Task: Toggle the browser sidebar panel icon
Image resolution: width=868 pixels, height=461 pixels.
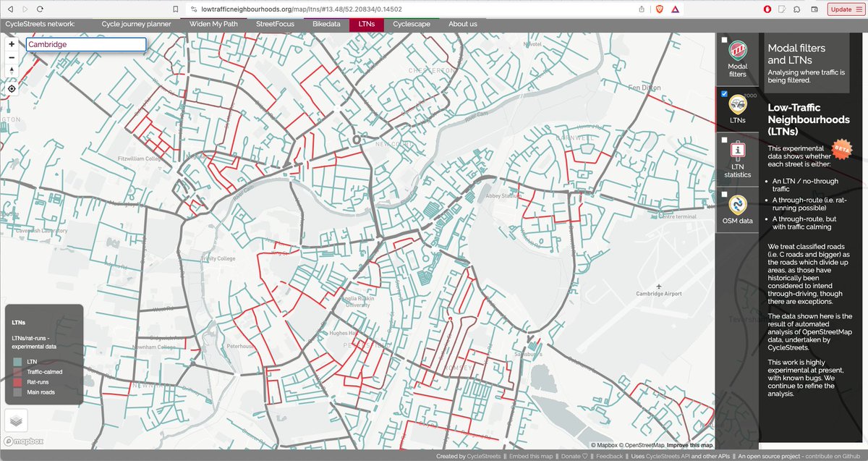Action: (798, 9)
